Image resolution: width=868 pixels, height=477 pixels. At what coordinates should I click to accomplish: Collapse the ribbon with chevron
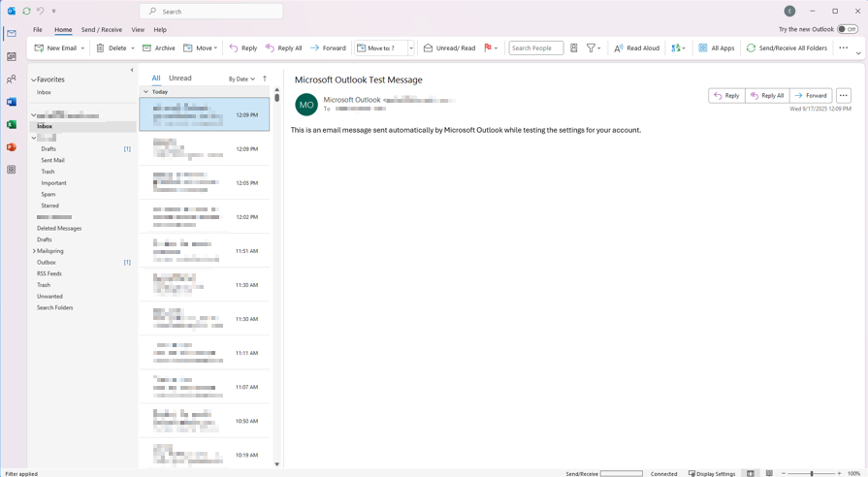(858, 53)
